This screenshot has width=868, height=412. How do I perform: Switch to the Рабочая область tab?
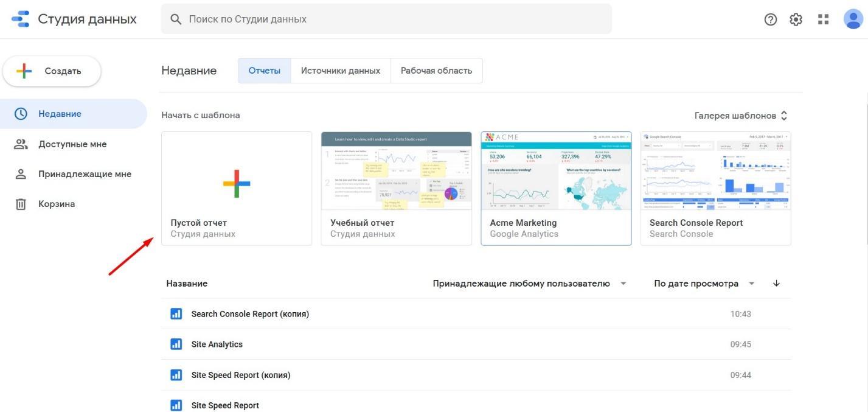[x=436, y=71]
